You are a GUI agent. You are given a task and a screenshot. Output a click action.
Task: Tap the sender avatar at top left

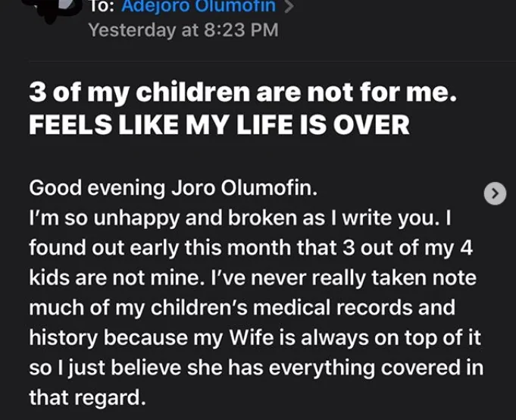pyautogui.click(x=45, y=9)
